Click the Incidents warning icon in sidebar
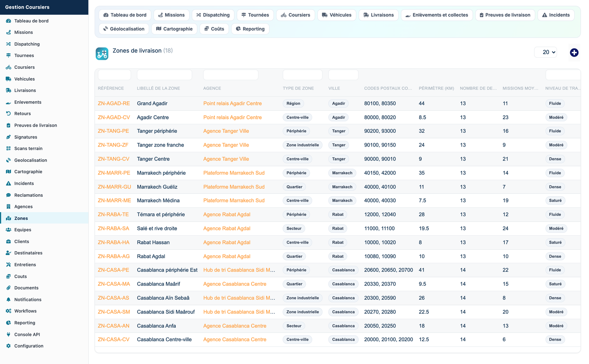589x364 pixels. click(x=8, y=184)
